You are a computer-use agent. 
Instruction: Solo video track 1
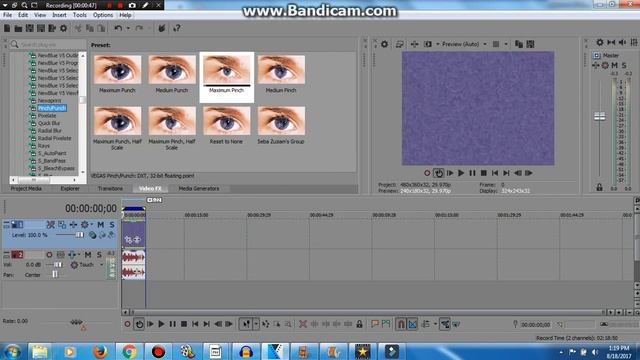click(x=112, y=224)
